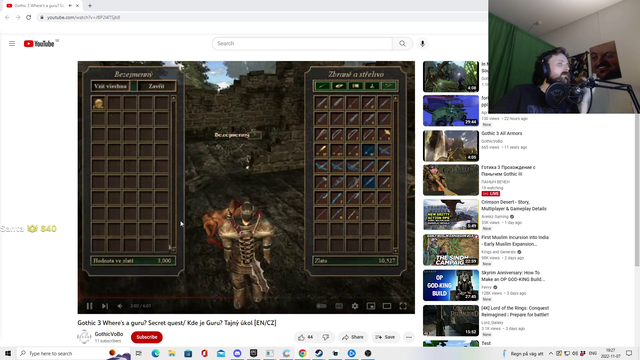Viewport: 640px width, 360px height.
Task: Select fifth weapon filter tab in game panel
Action: (389, 86)
